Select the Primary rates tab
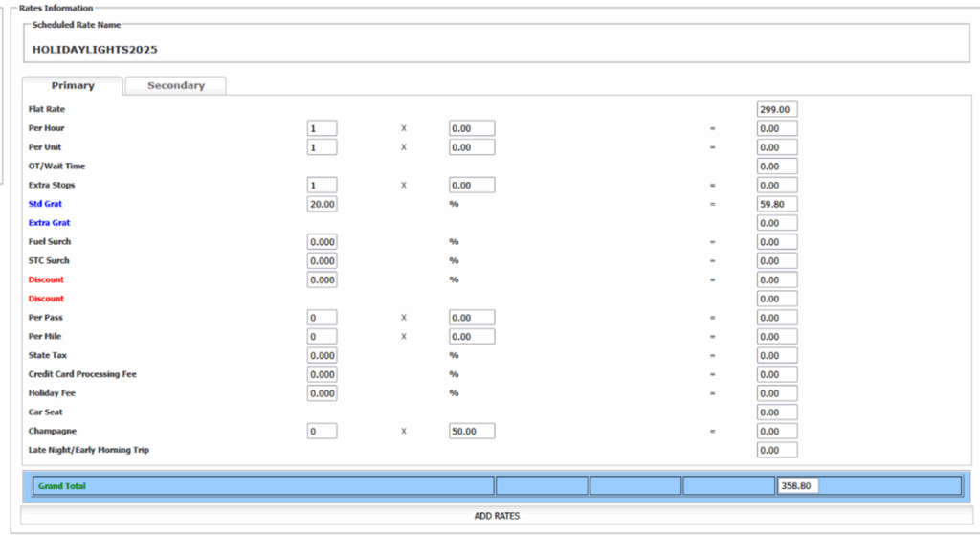This screenshot has width=980, height=535. [73, 86]
